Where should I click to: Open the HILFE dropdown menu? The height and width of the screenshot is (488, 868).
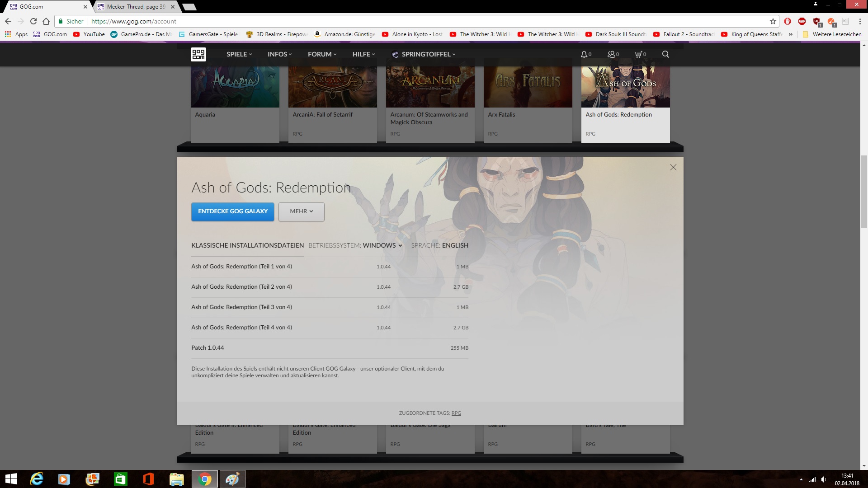(363, 54)
